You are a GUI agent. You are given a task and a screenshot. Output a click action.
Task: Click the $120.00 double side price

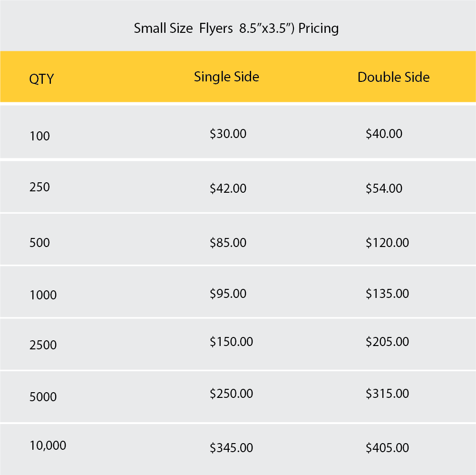coord(387,243)
